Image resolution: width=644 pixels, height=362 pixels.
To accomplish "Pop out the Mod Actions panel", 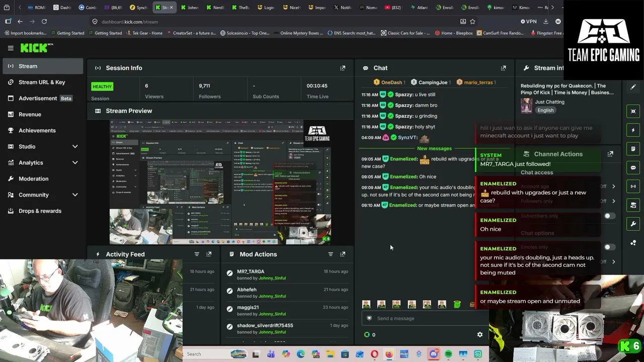I will [343, 254].
